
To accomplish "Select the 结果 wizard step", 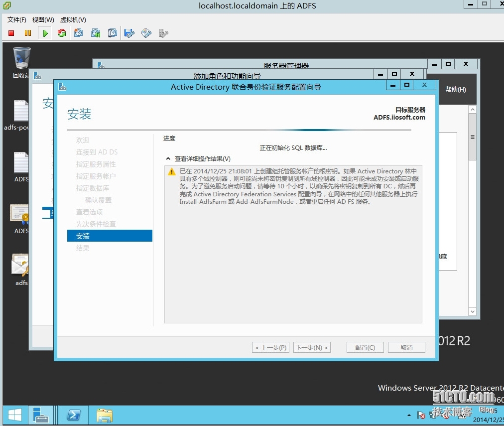I will [x=83, y=248].
